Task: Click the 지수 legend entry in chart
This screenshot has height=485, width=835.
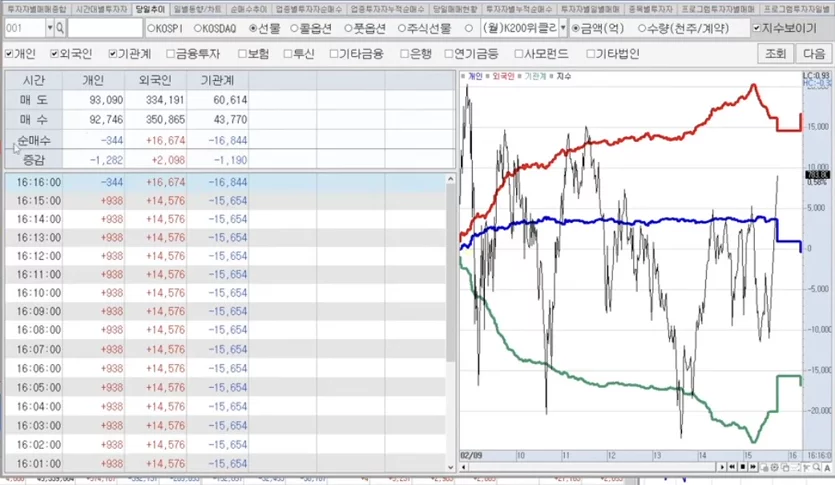Action: pos(564,77)
